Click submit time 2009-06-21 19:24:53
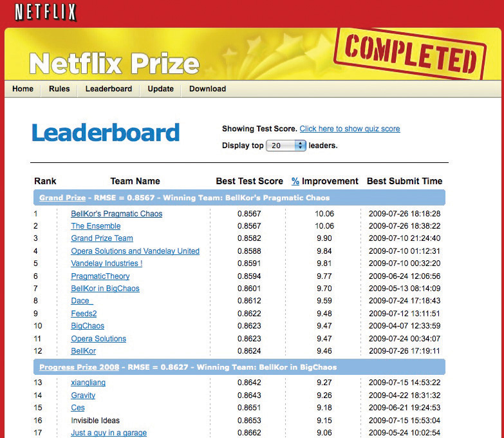Image resolution: width=504 pixels, height=438 pixels. point(404,408)
